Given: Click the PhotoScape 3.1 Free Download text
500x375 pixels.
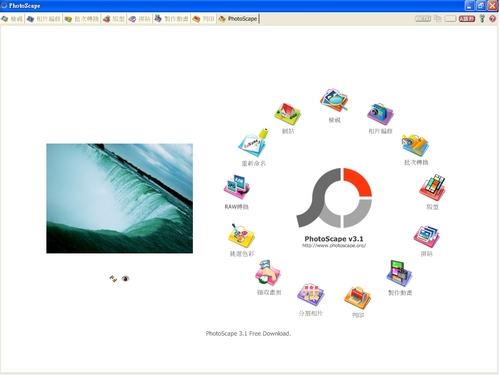Looking at the screenshot, I should click(248, 333).
